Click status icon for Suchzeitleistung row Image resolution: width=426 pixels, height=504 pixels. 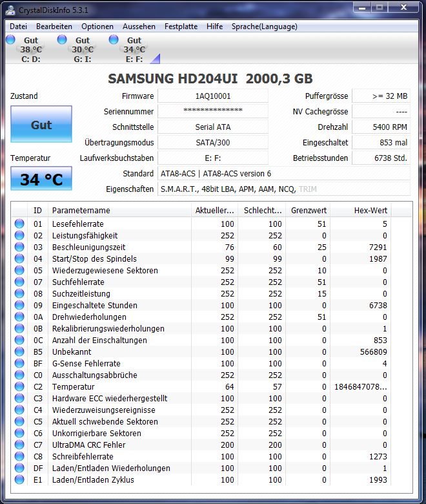click(x=19, y=293)
